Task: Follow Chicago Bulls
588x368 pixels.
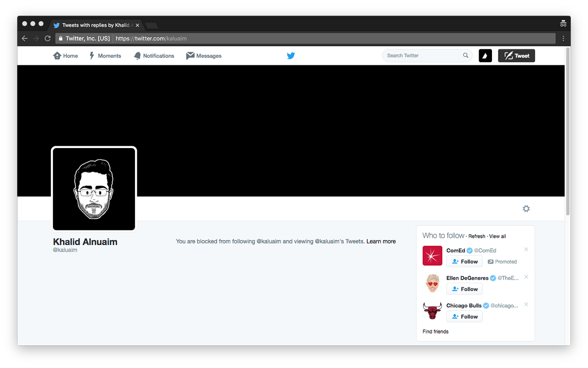Action: pos(464,317)
